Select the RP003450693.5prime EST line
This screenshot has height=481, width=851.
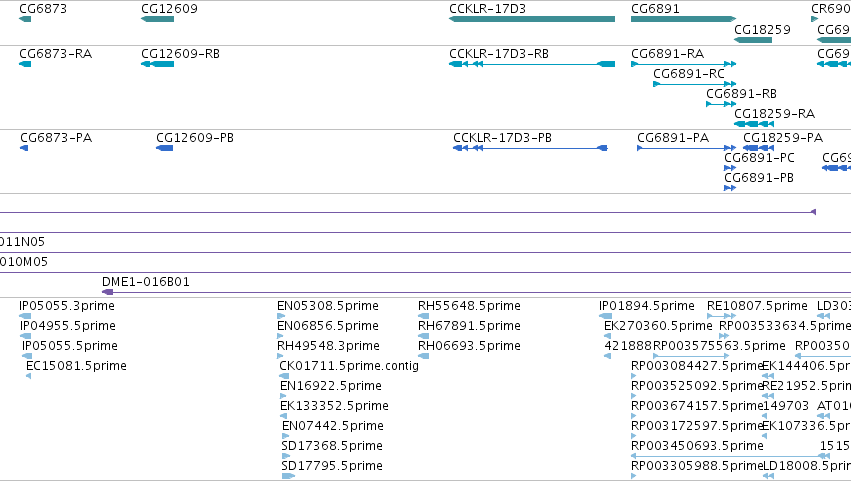click(730, 456)
